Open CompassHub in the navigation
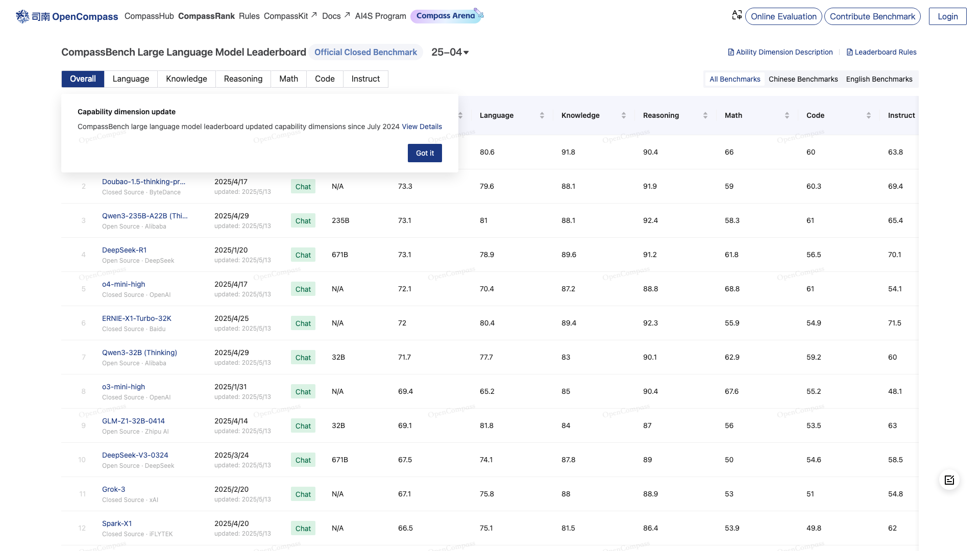The width and height of the screenshot is (980, 551). [x=149, y=16]
